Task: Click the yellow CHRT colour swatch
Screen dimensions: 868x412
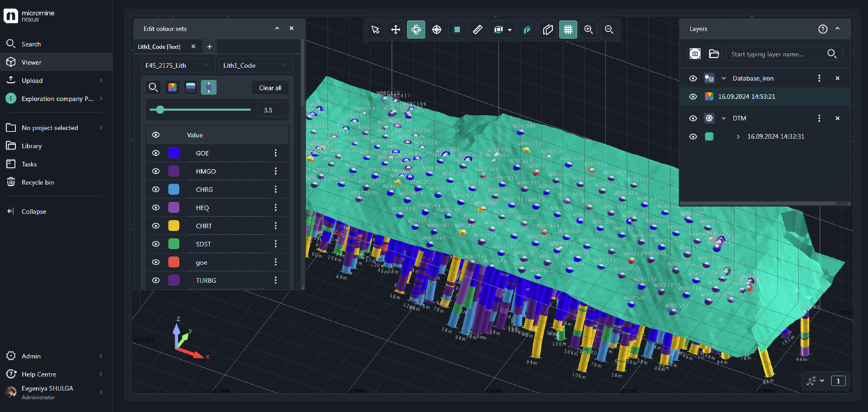Action: 174,226
